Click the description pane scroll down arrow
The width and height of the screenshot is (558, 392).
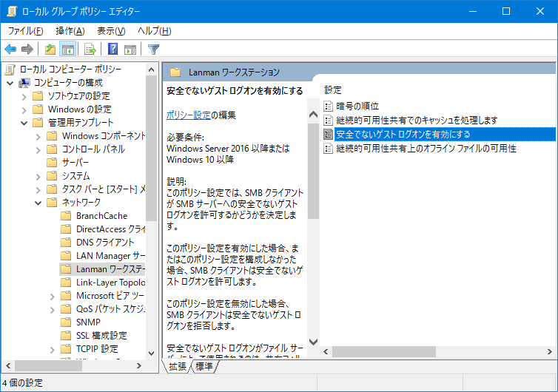(313, 342)
